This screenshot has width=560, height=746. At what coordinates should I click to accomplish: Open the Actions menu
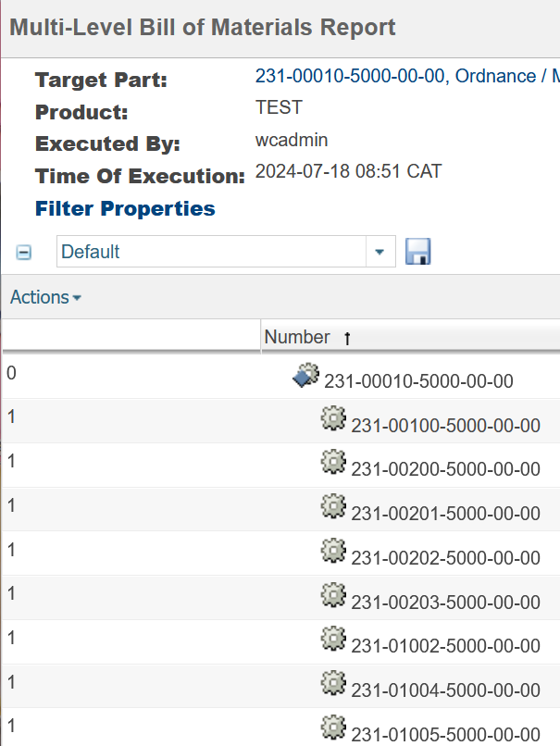37,297
